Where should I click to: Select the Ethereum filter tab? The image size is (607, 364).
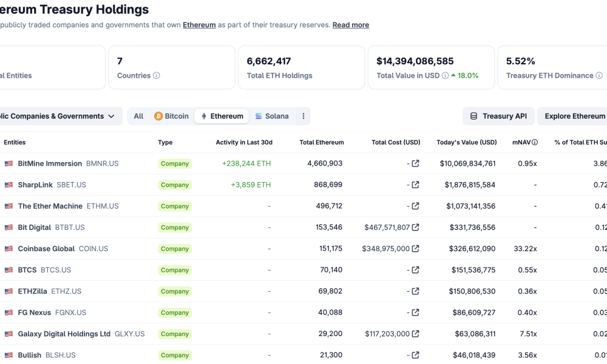coord(222,115)
